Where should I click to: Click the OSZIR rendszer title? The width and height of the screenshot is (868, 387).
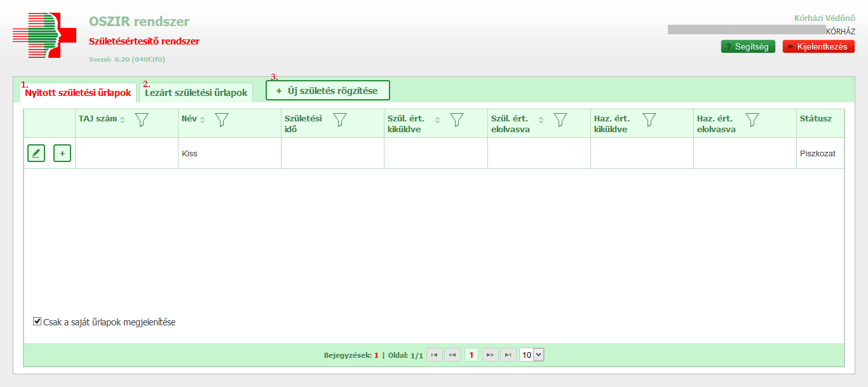pos(139,22)
